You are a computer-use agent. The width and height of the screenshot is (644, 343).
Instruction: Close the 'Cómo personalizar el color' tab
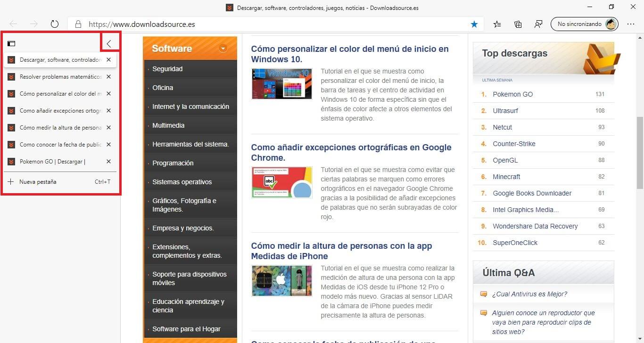[x=108, y=94]
